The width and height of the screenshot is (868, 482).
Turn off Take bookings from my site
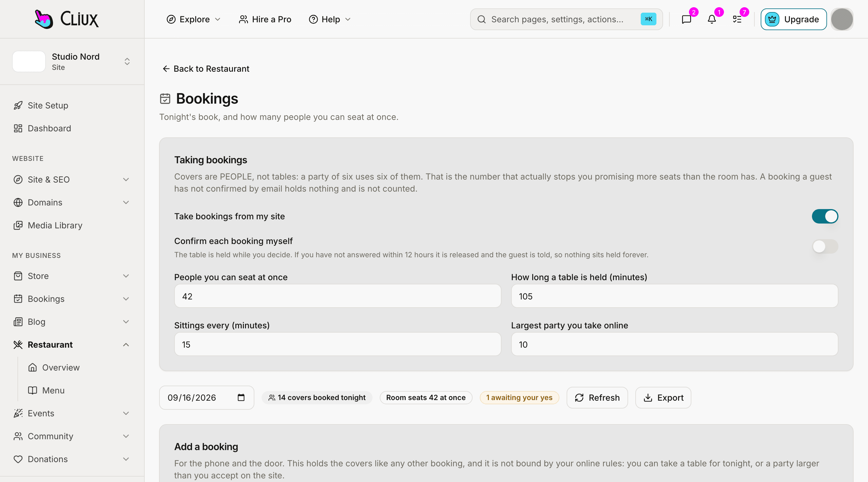825,217
